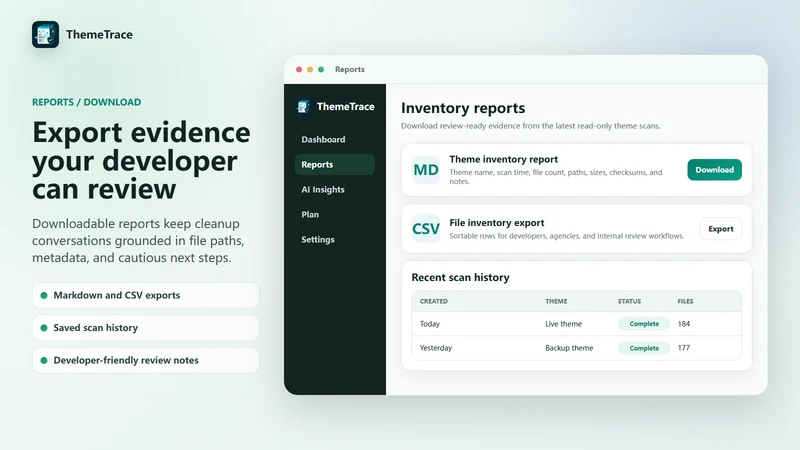Export the File inventory CSV

(x=720, y=229)
